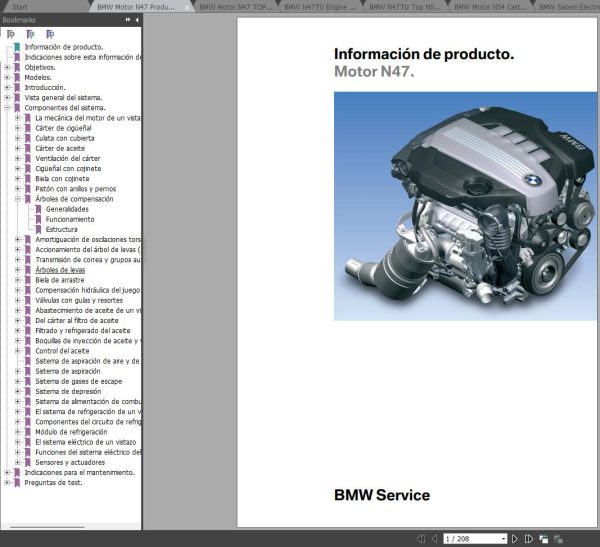Click bookmark icon beside Vista general del sistema
The width and height of the screenshot is (600, 547).
[x=17, y=98]
